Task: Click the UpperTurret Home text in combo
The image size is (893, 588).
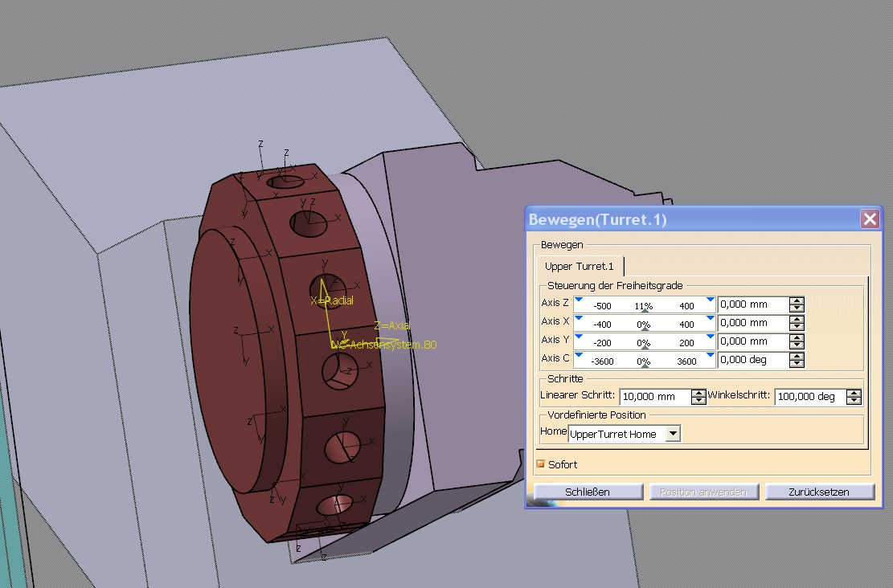Action: pos(612,435)
